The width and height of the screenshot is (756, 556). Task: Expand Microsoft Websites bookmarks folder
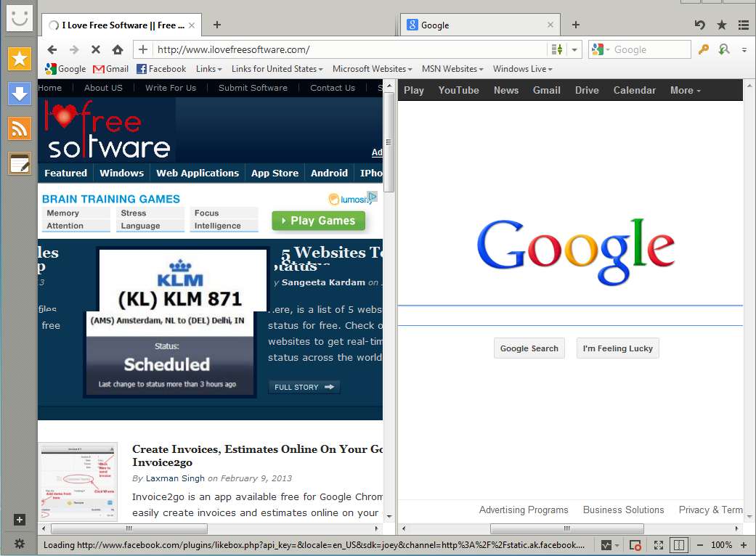coord(373,69)
